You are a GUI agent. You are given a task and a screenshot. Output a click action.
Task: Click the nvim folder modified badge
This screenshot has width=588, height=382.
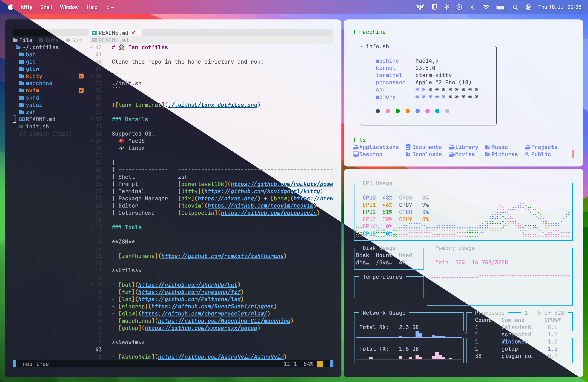tap(81, 90)
